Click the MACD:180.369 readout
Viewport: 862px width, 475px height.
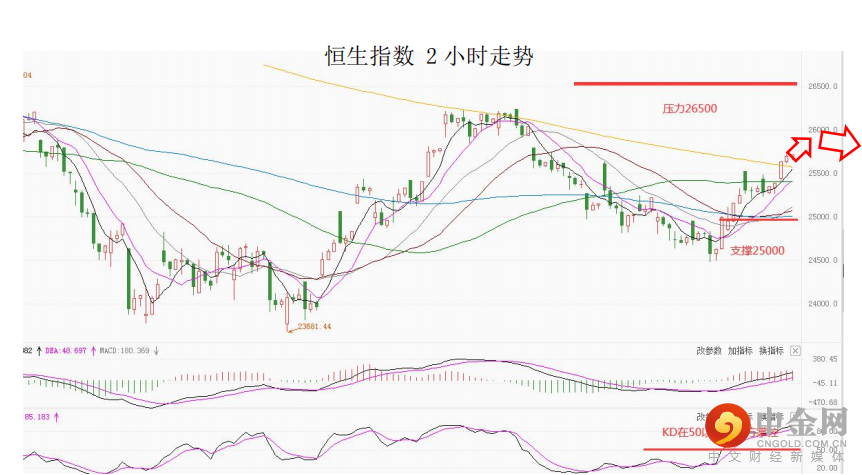(124, 351)
